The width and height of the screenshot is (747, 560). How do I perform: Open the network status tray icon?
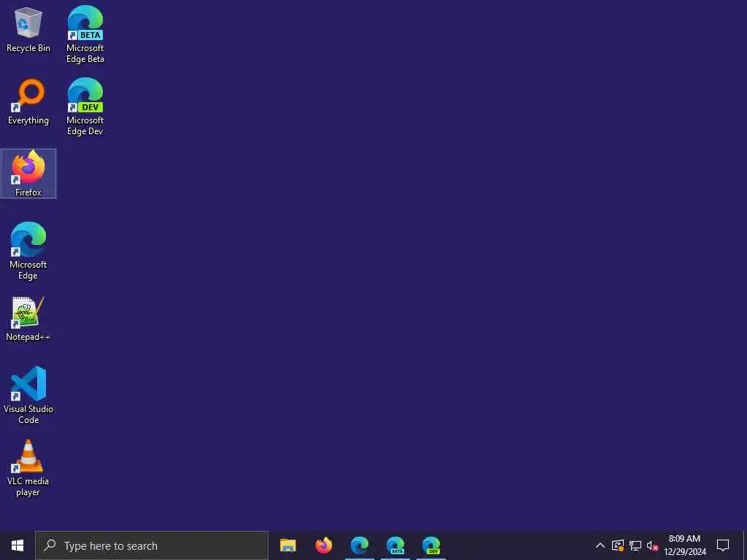click(635, 545)
